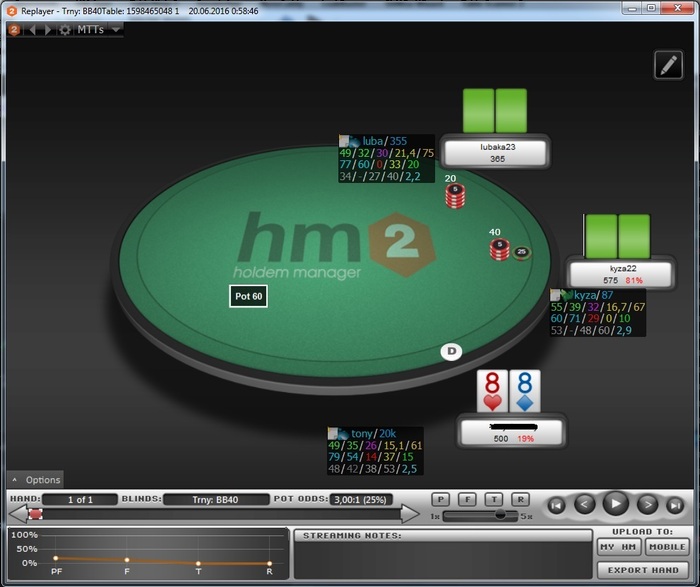Screen dimensions: 700x587
Task: Click the T point on equity graph
Action: 198,563
